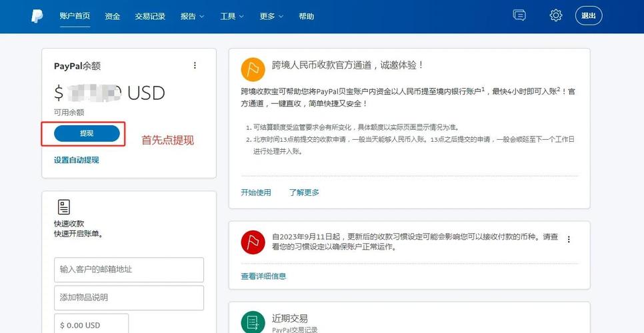Image resolution: width=644 pixels, height=333 pixels.
Task: Focus the 添加物品说明 field
Action: [129, 298]
